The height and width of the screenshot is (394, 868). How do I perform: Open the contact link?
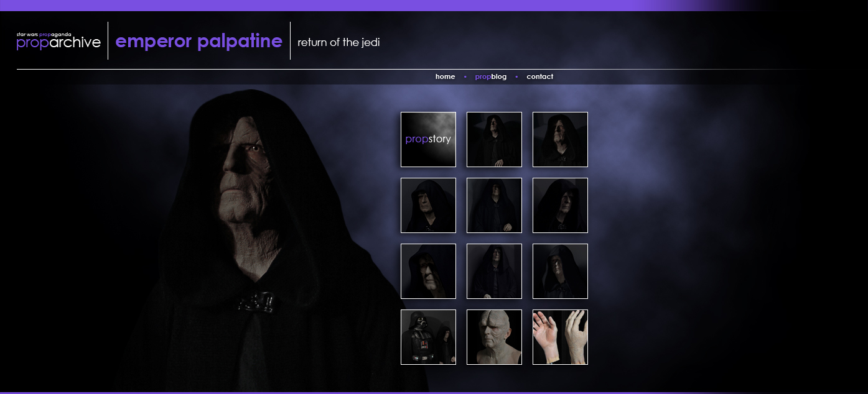[539, 76]
